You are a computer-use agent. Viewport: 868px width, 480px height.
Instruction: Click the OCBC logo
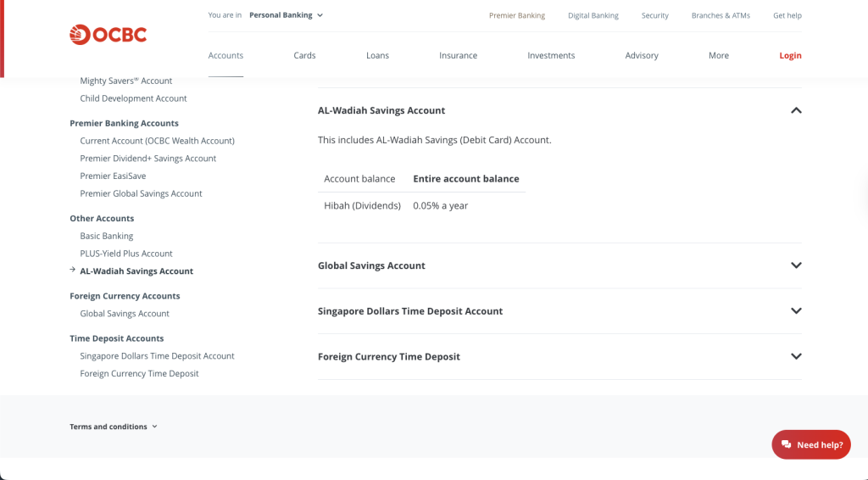[x=108, y=34]
